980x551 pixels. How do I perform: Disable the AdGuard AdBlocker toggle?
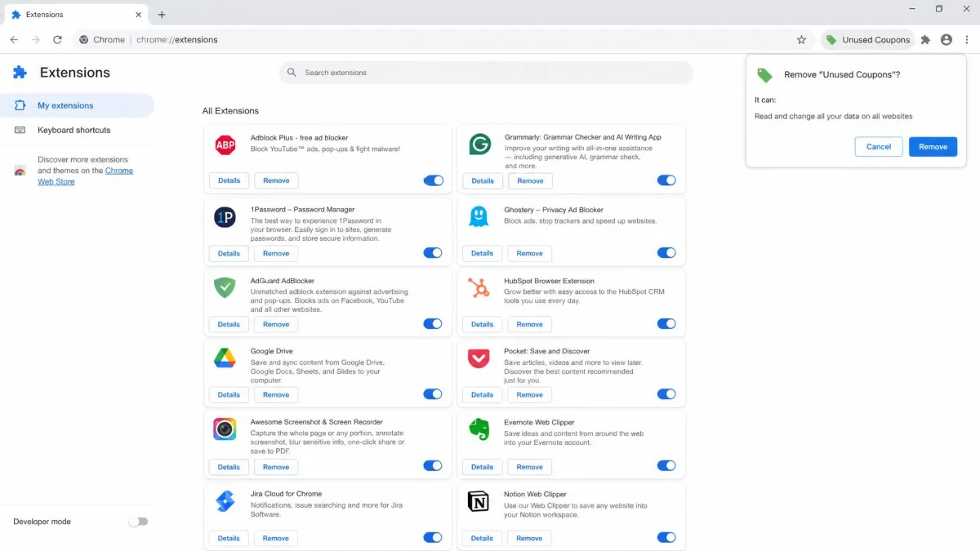[433, 324]
